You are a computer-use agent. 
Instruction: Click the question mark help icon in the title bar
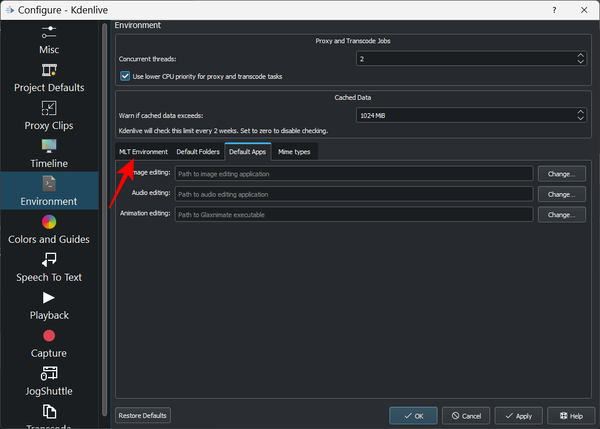coord(554,10)
